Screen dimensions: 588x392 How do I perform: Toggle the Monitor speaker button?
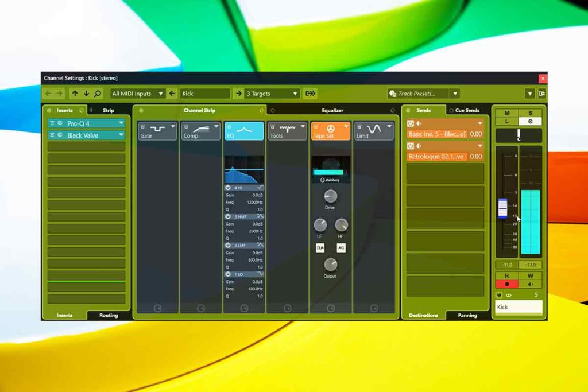tap(530, 284)
